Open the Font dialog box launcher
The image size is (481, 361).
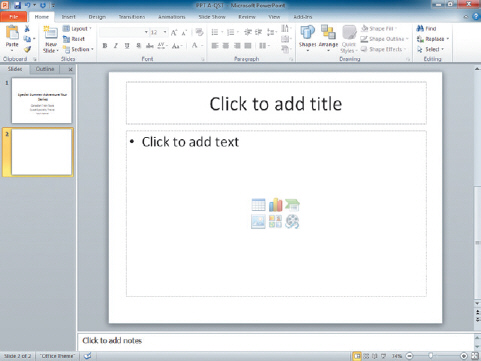[x=202, y=59]
